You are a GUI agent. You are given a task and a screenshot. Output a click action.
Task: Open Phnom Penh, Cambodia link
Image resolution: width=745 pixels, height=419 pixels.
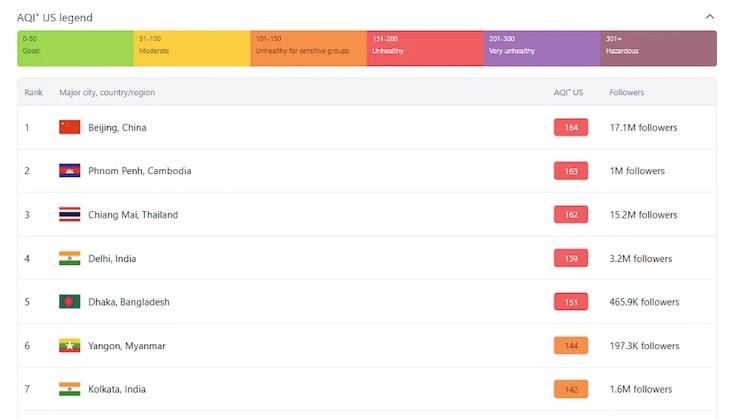(139, 171)
